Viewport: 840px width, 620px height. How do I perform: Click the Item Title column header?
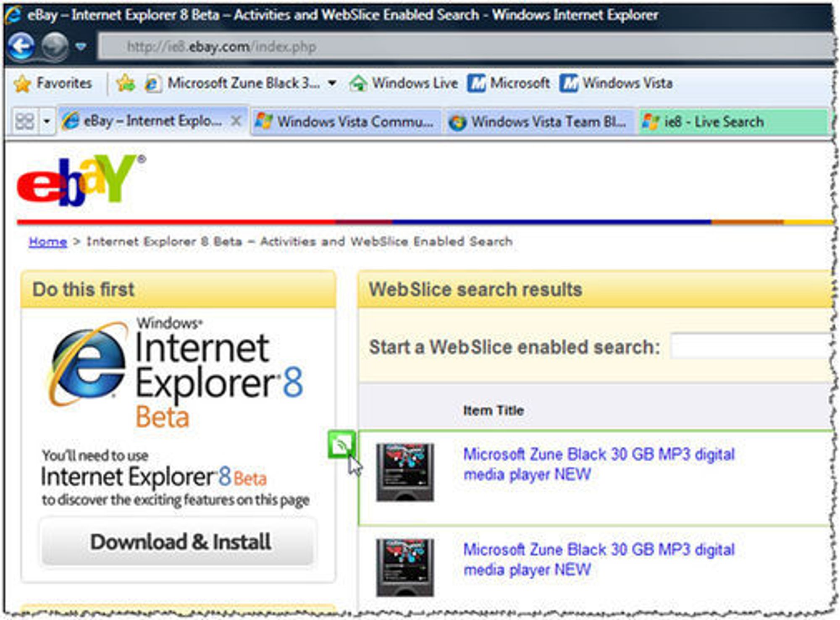[x=493, y=410]
